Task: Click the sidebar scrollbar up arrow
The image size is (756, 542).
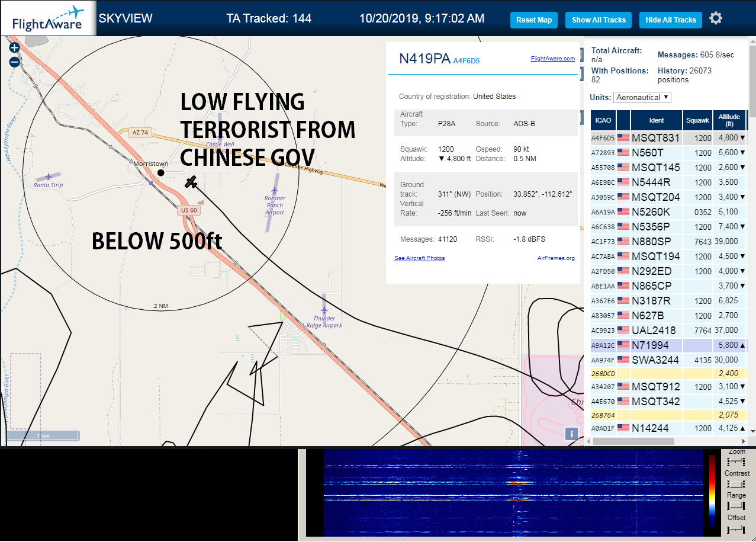Action: 753,42
